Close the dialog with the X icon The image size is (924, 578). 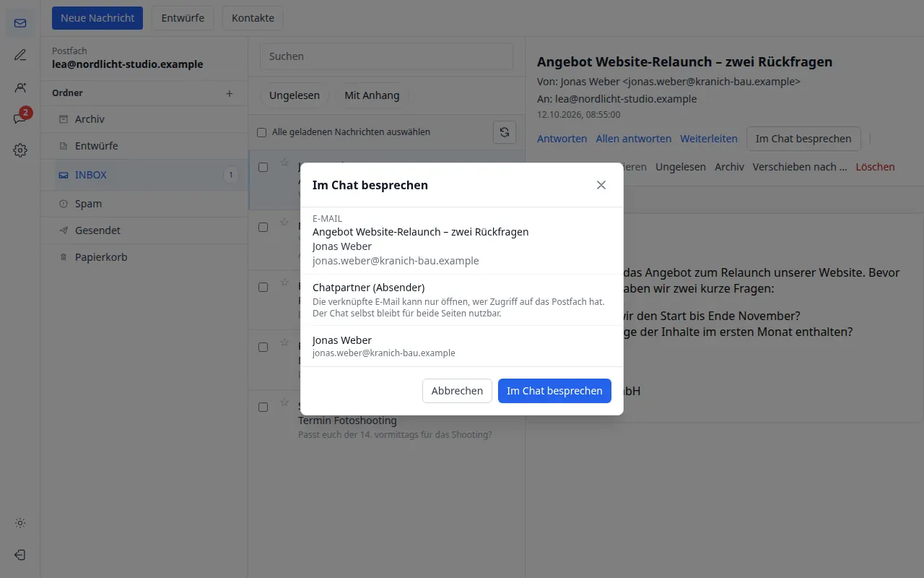(601, 185)
